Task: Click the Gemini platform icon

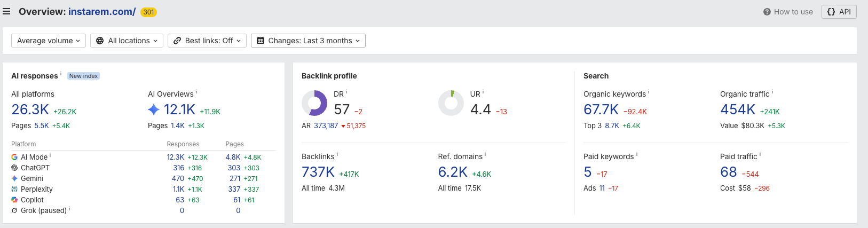Action: pyautogui.click(x=14, y=178)
